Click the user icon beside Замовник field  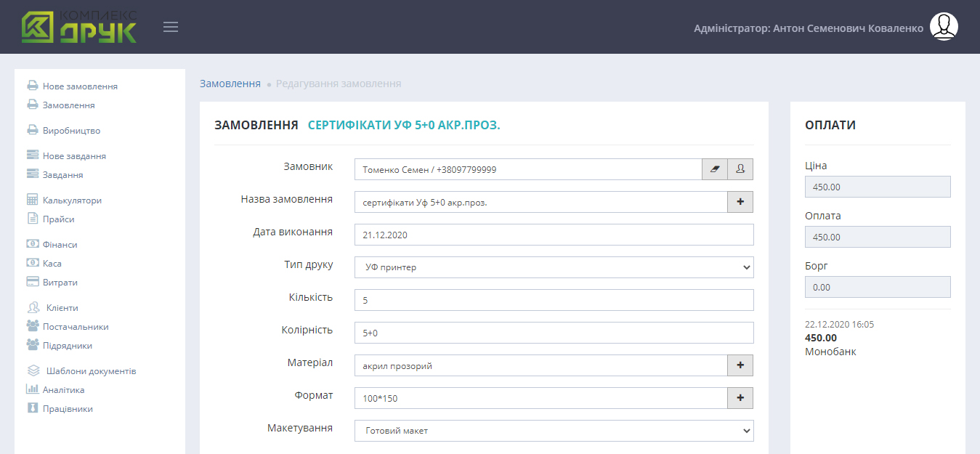pyautogui.click(x=740, y=169)
